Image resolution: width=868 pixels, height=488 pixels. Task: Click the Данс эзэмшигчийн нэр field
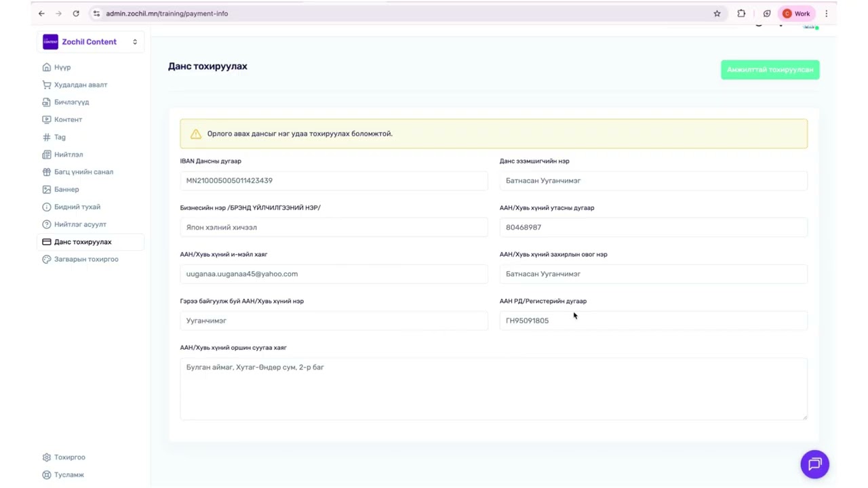point(653,180)
